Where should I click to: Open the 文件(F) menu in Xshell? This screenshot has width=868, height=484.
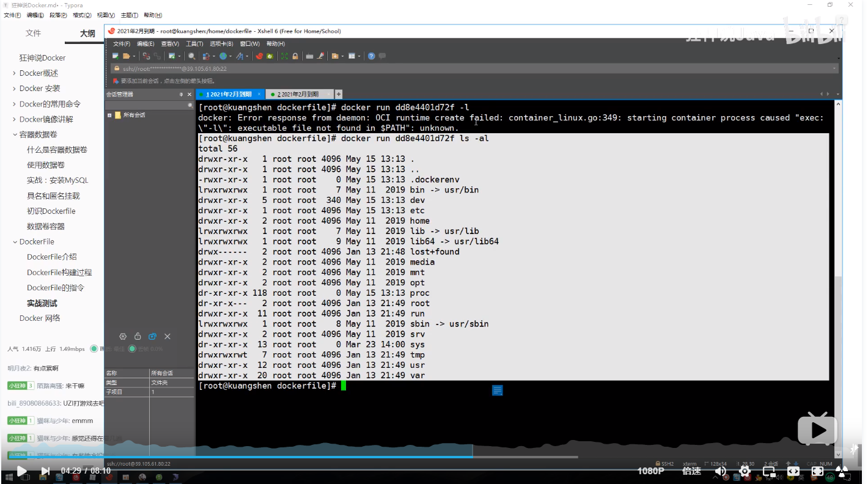click(122, 43)
